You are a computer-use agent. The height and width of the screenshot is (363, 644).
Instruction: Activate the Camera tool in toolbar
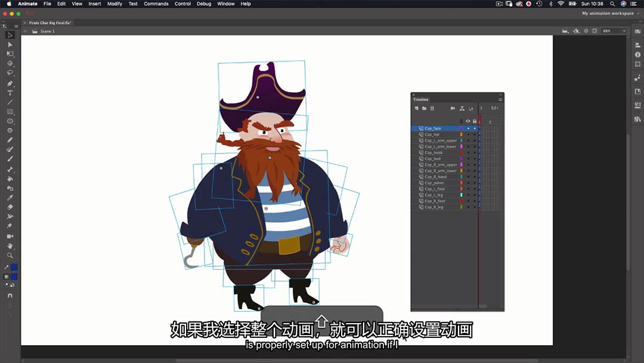(x=10, y=236)
